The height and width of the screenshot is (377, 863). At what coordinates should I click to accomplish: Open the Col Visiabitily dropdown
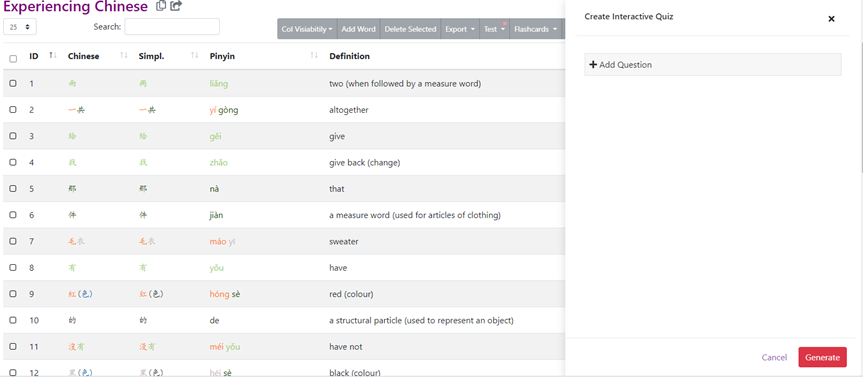coord(307,29)
